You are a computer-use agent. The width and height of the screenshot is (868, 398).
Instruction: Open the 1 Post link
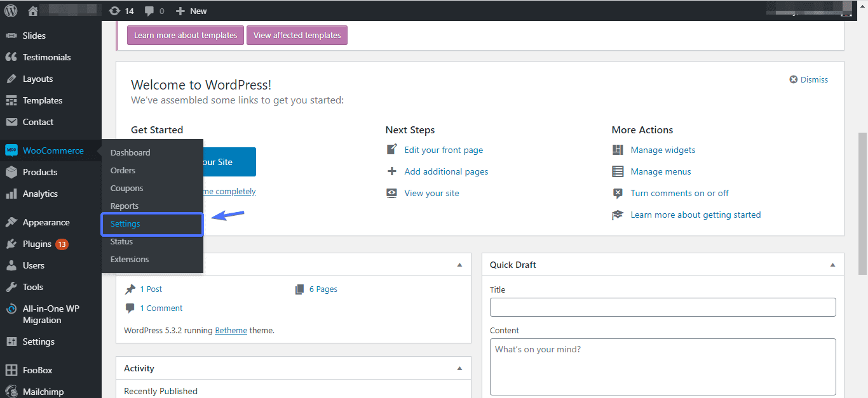coord(151,289)
